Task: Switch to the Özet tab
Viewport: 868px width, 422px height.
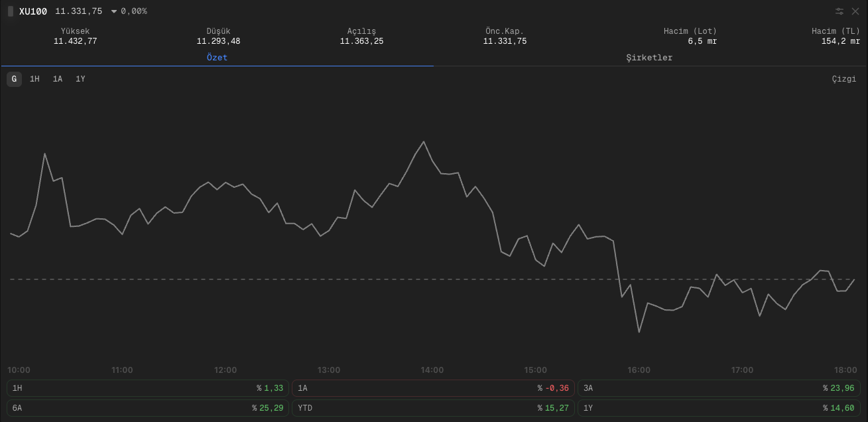Action: (217, 58)
